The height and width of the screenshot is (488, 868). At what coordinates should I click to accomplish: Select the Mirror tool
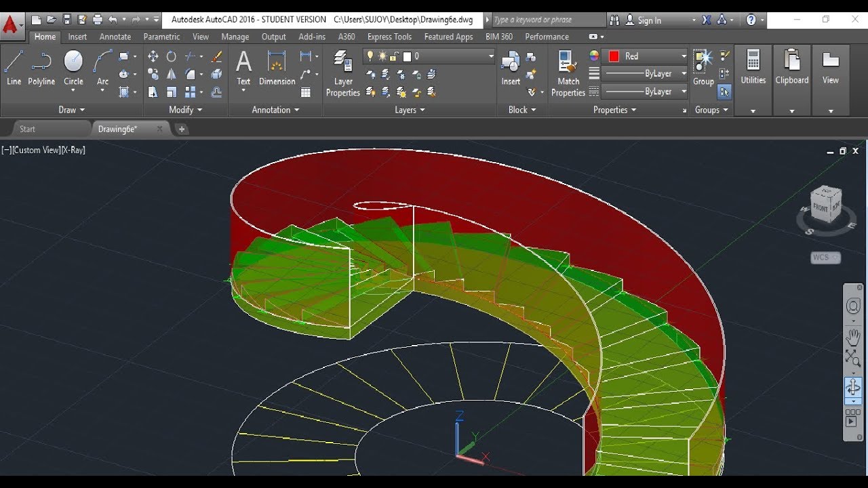172,75
